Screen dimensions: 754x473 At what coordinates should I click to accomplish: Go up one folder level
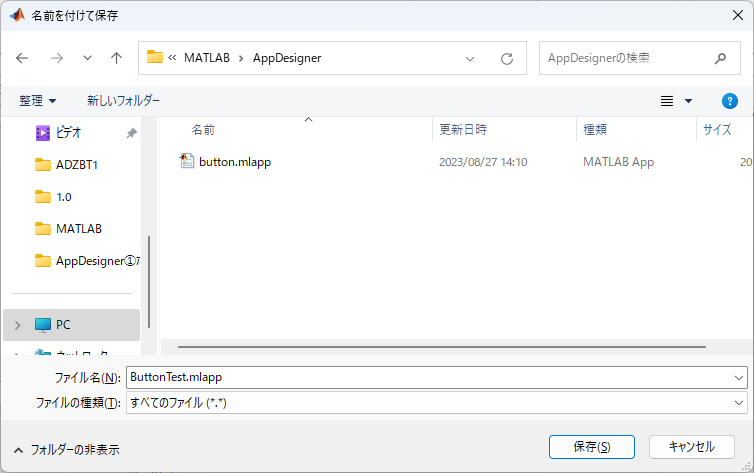click(116, 58)
